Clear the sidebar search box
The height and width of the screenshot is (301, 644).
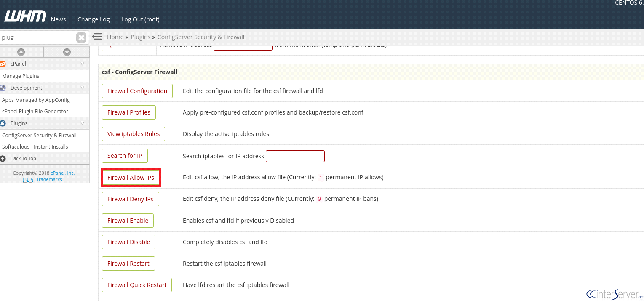click(81, 37)
